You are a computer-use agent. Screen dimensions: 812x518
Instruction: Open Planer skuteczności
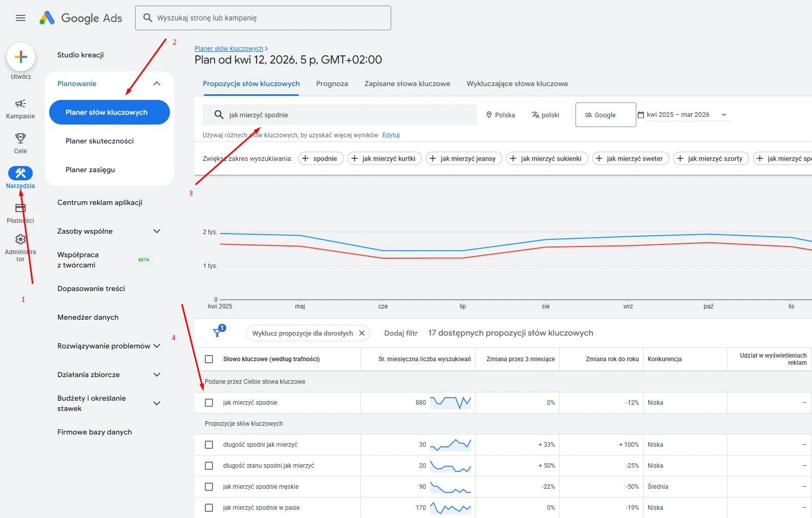click(x=100, y=141)
